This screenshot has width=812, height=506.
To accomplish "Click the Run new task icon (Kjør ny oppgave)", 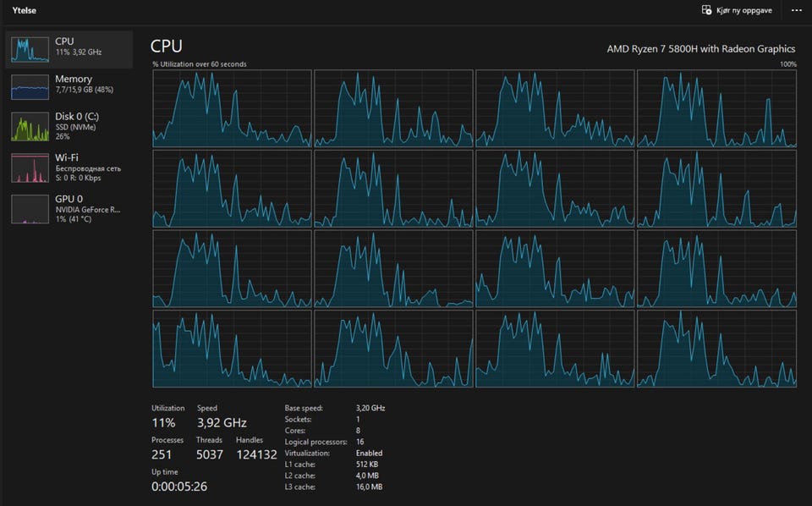I will (706, 10).
